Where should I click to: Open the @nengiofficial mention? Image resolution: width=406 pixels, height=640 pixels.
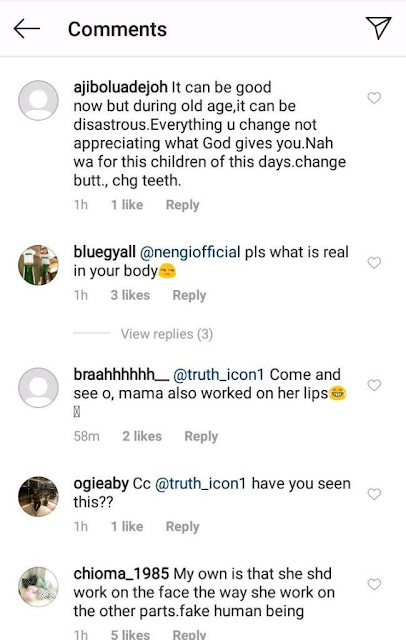tap(190, 252)
